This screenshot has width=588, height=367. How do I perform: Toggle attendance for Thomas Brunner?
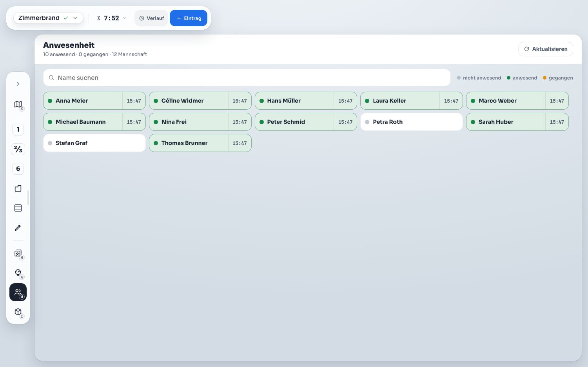pyautogui.click(x=189, y=143)
